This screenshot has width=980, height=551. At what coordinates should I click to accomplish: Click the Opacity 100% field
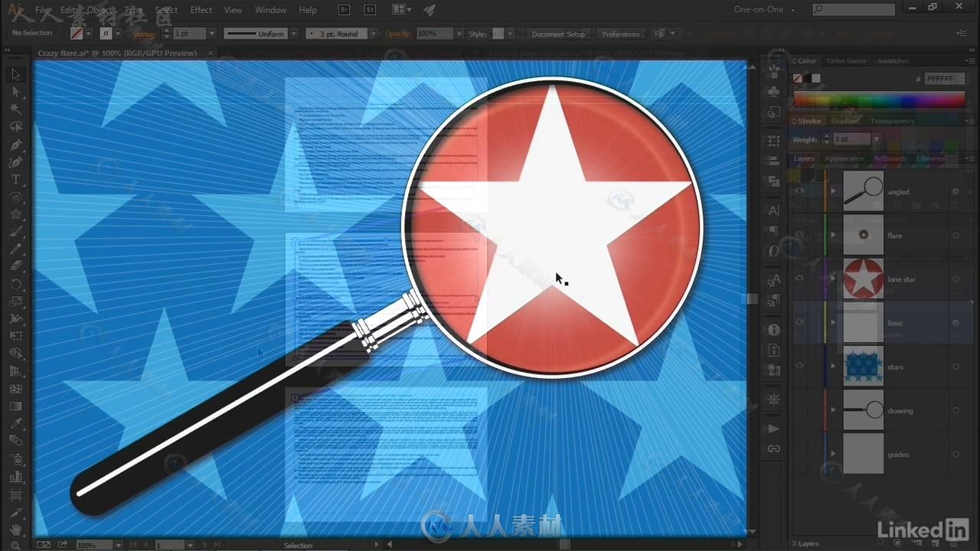coord(435,34)
